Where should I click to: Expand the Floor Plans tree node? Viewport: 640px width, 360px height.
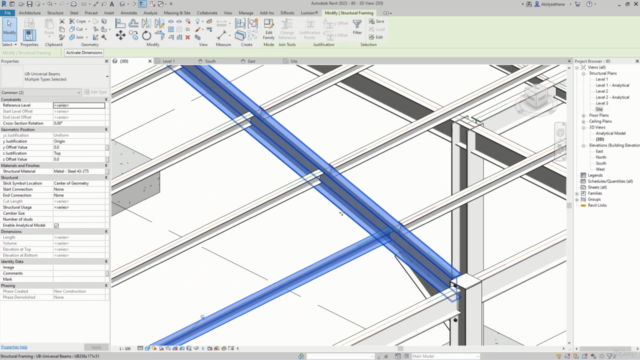(583, 116)
